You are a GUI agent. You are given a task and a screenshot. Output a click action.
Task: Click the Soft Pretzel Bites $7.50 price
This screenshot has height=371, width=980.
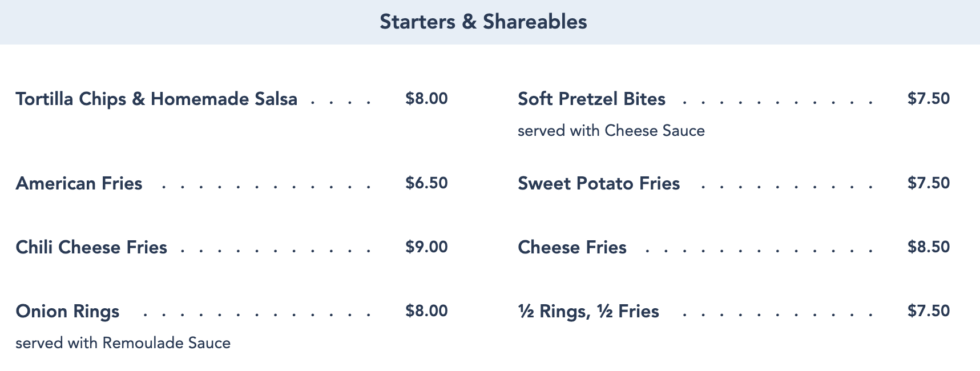point(929,99)
